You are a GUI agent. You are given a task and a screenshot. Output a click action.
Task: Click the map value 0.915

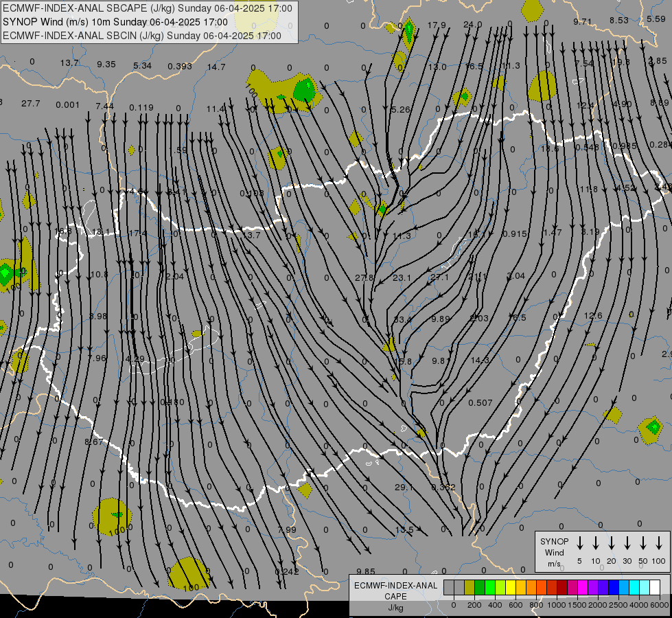coord(515,233)
